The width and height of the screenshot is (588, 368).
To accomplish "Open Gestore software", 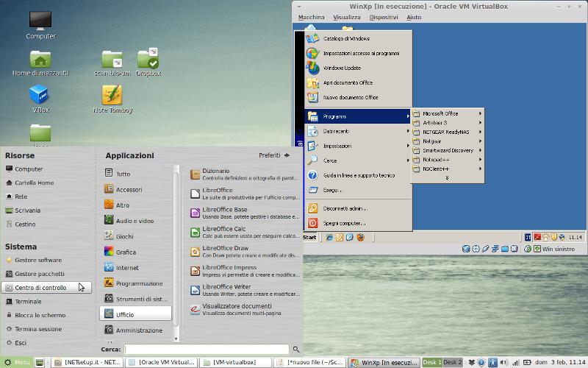I will (46, 260).
